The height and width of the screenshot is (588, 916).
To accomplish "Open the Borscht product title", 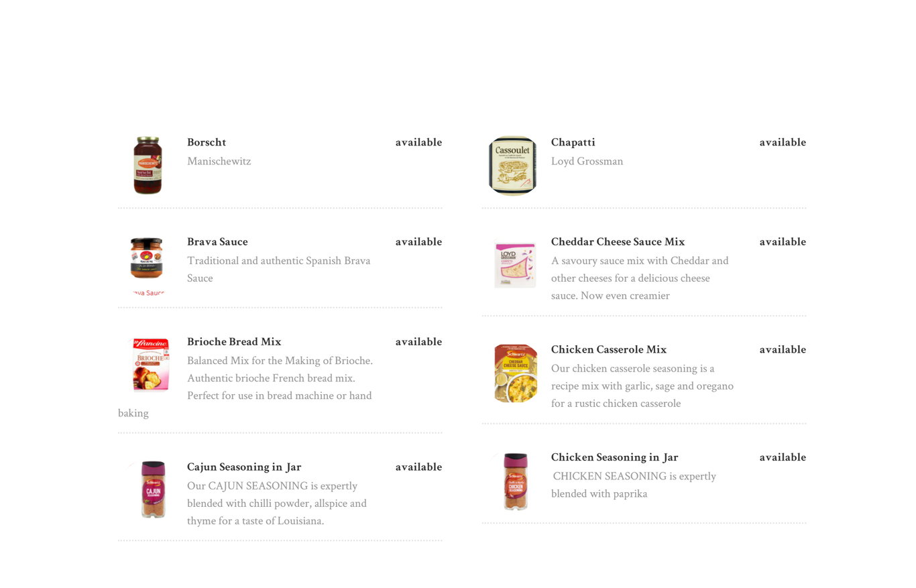I will 207,142.
